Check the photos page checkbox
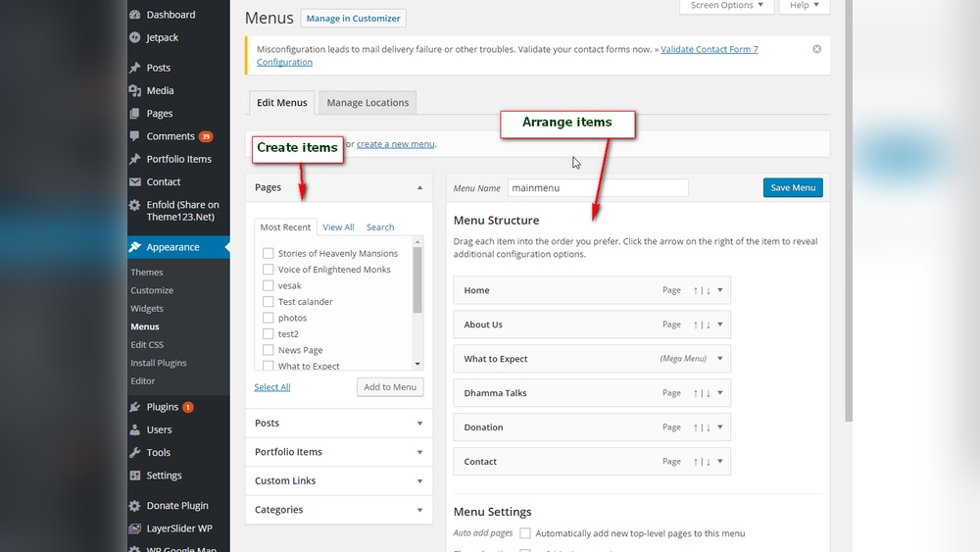The image size is (980, 552). tap(269, 318)
